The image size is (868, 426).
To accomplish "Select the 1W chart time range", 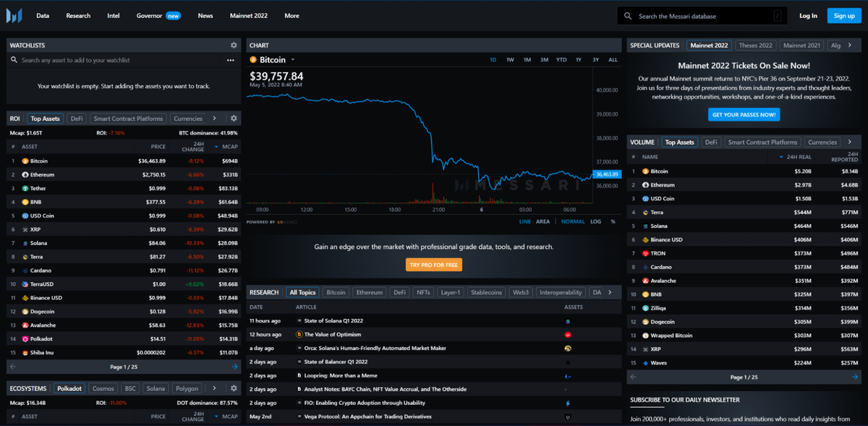I will pyautogui.click(x=510, y=60).
